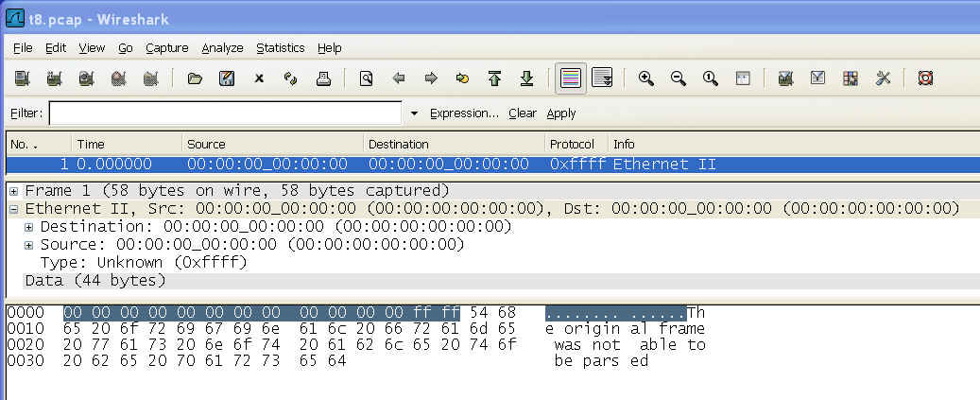Viewport: 980px width, 400px height.
Task: Sort packets by the Protocol column header
Action: coord(572,144)
